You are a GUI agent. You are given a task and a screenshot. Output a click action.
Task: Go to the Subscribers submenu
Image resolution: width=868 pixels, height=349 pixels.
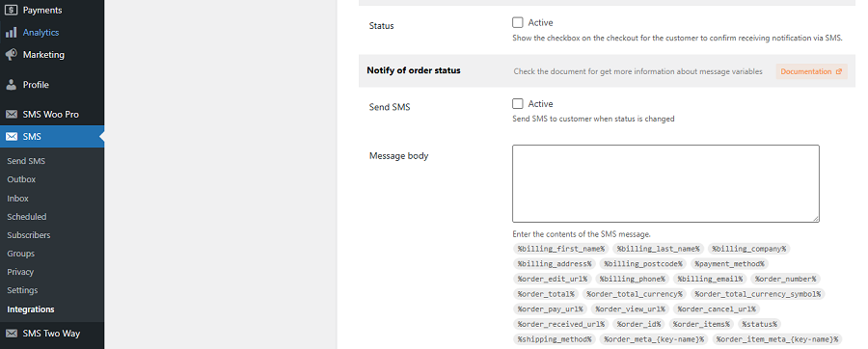(x=29, y=235)
